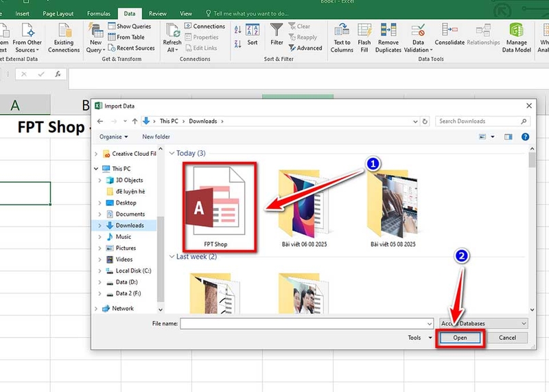The height and width of the screenshot is (392, 549).
Task: Collapse the Today group
Action: [172, 153]
